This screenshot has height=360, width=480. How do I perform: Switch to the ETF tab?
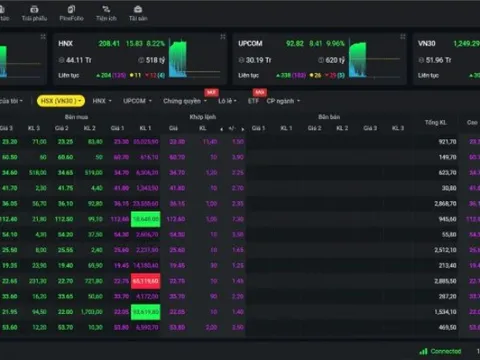pos(253,101)
